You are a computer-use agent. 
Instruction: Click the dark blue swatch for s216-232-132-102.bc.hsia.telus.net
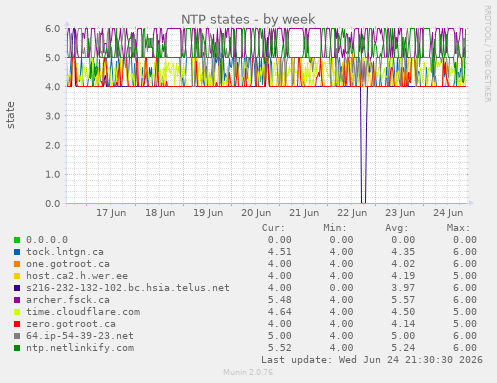pyautogui.click(x=17, y=288)
